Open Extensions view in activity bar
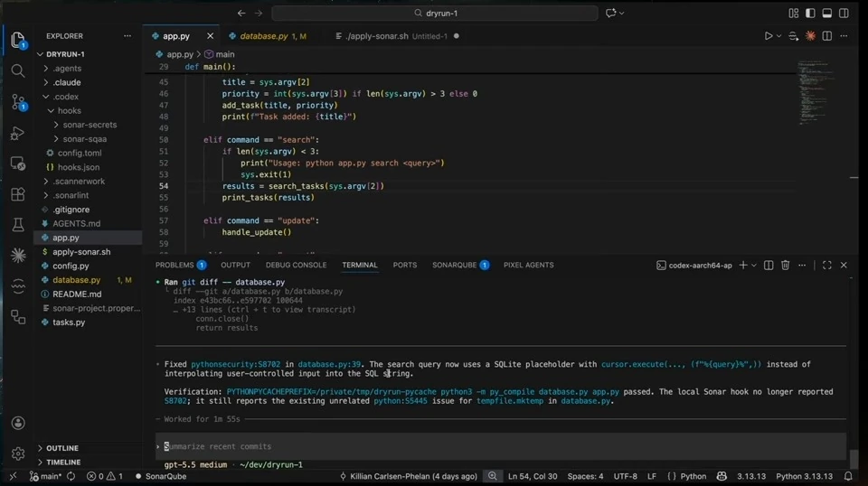This screenshot has height=486, width=868. (18, 194)
